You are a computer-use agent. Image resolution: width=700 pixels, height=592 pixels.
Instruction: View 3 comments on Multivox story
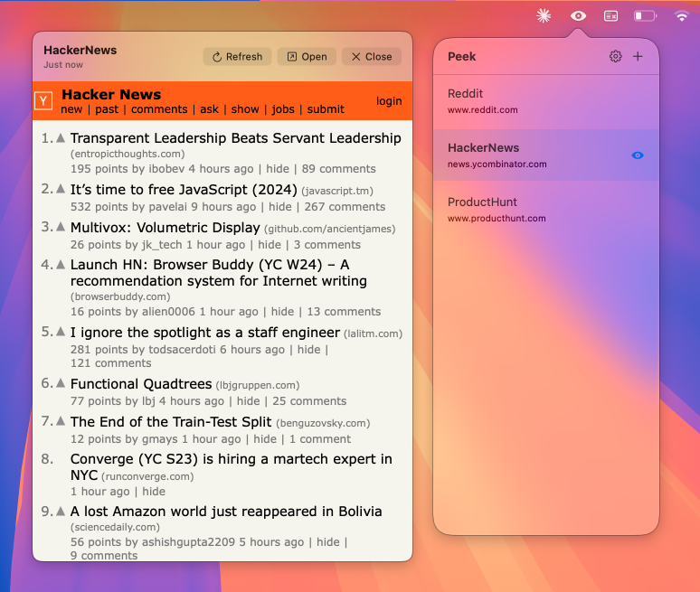(x=326, y=245)
